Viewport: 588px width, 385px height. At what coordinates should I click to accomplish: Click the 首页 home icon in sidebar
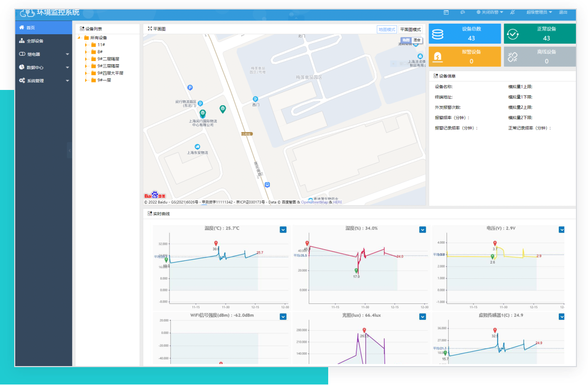[x=22, y=27]
